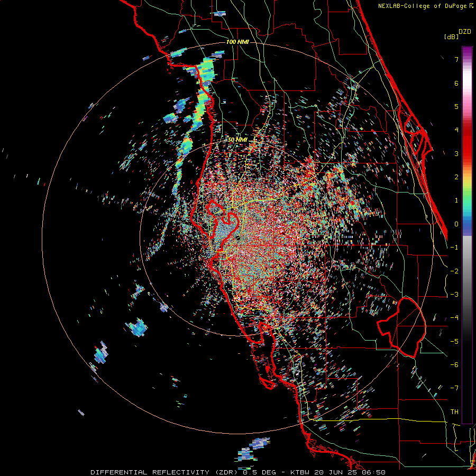476x476 pixels.
Task: Click the -7 value on color scale
Action: pyautogui.click(x=454, y=388)
